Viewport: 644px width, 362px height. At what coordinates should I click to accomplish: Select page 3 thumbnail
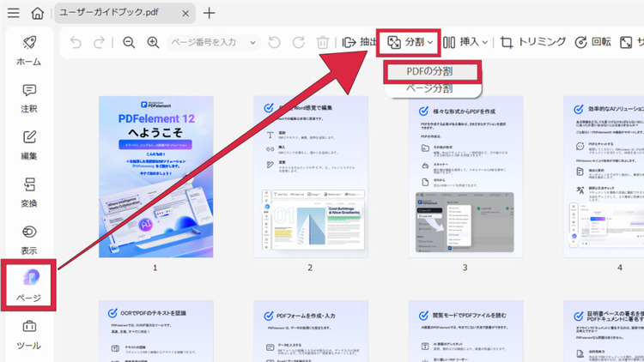tap(465, 177)
